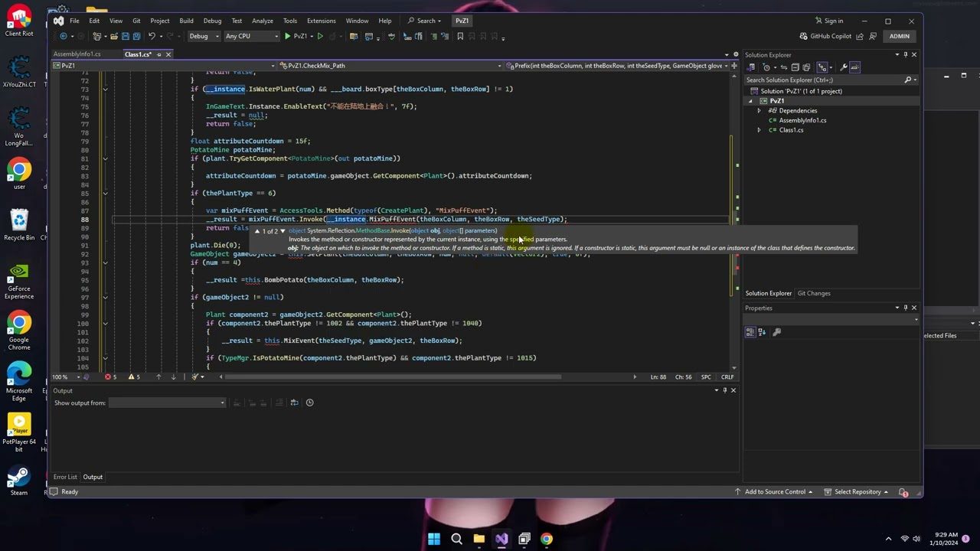Image resolution: width=980 pixels, height=551 pixels.
Task: Click Collapse All icon in Solution Explorer
Action: (x=795, y=67)
